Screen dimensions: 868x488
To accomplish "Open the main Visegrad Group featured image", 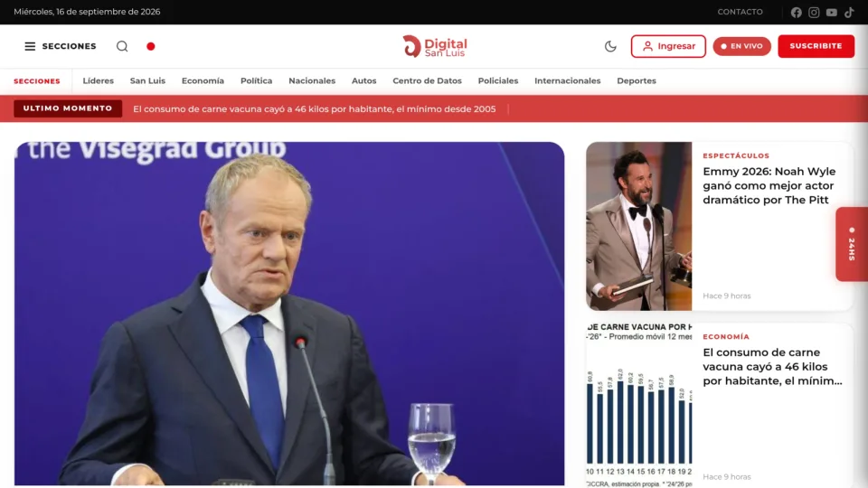I will coord(289,314).
